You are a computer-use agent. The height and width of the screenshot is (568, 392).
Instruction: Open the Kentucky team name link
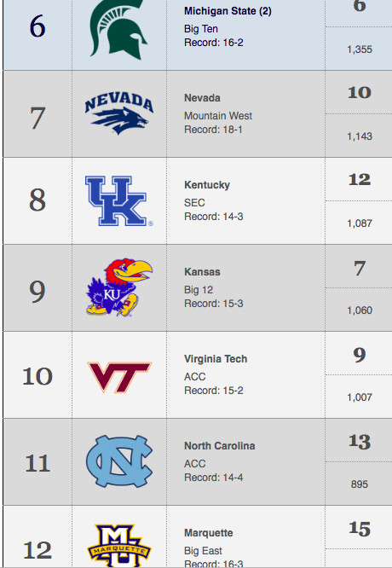pyautogui.click(x=207, y=185)
